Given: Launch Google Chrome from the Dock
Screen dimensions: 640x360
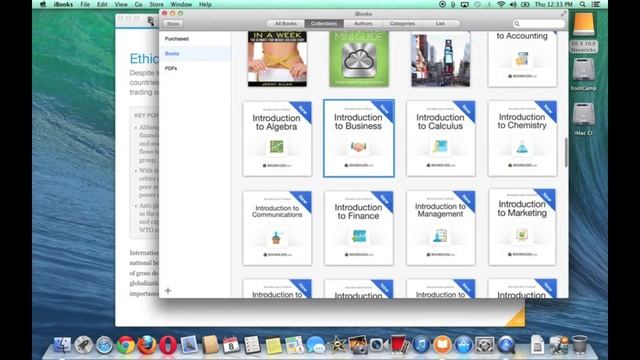Looking at the screenshot, I should click(126, 345).
